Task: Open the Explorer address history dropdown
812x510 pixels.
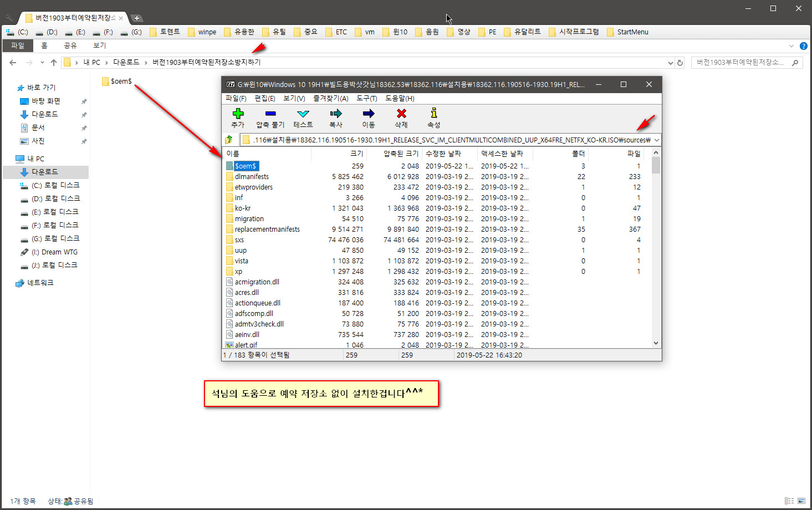Action: tap(670, 63)
